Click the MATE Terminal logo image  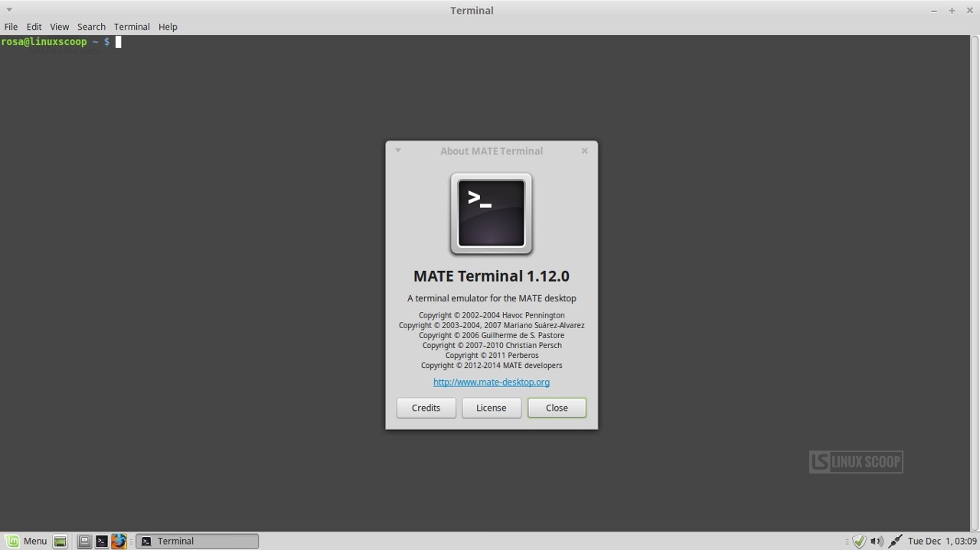(x=492, y=214)
